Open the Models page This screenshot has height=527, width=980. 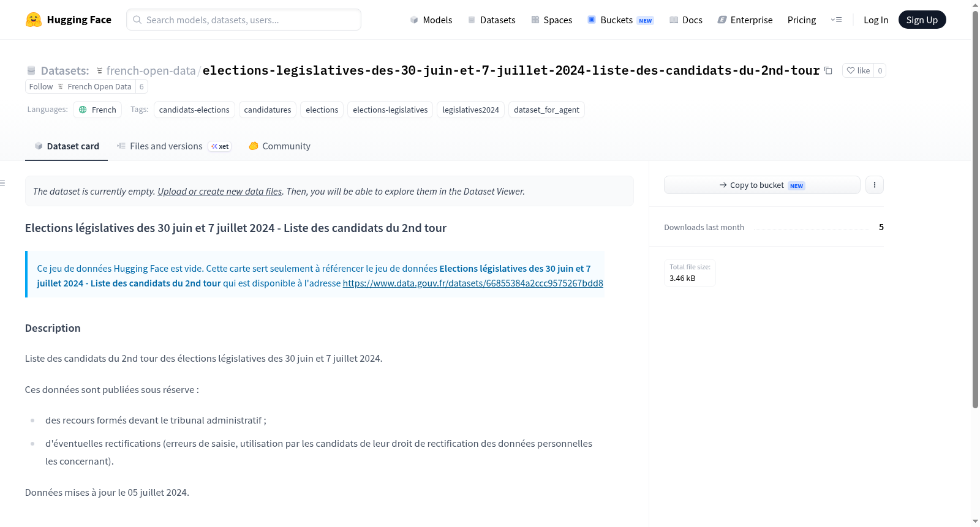tap(431, 20)
